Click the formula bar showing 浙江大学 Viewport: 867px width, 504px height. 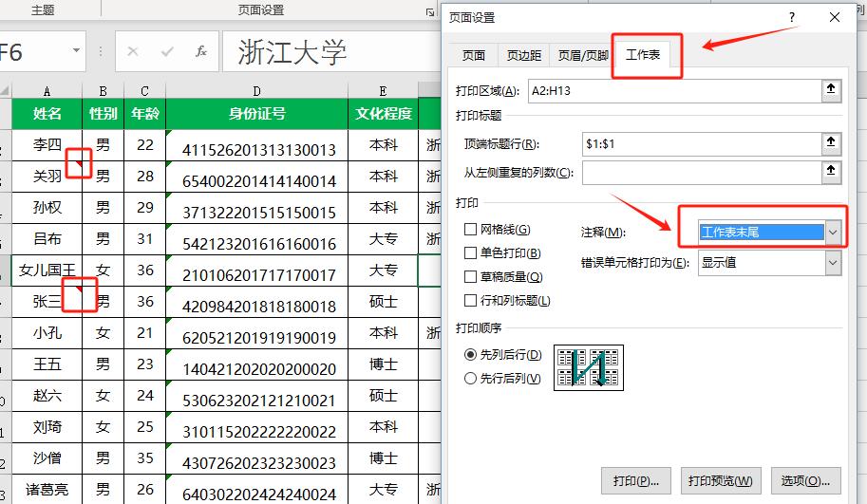(331, 52)
